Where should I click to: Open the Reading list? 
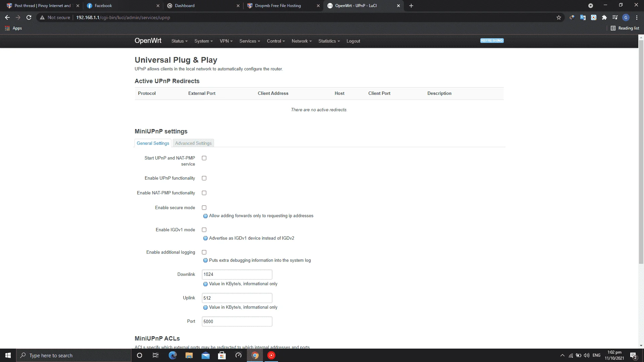[625, 28]
